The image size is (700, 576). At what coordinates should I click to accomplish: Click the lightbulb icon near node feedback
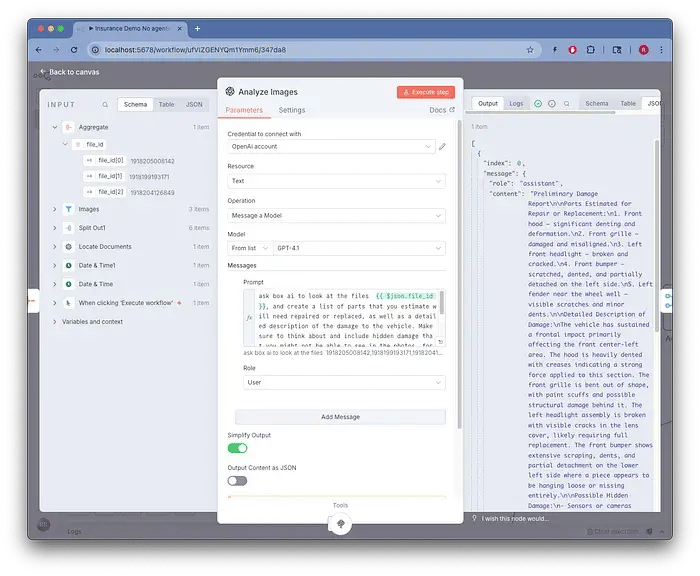click(474, 518)
